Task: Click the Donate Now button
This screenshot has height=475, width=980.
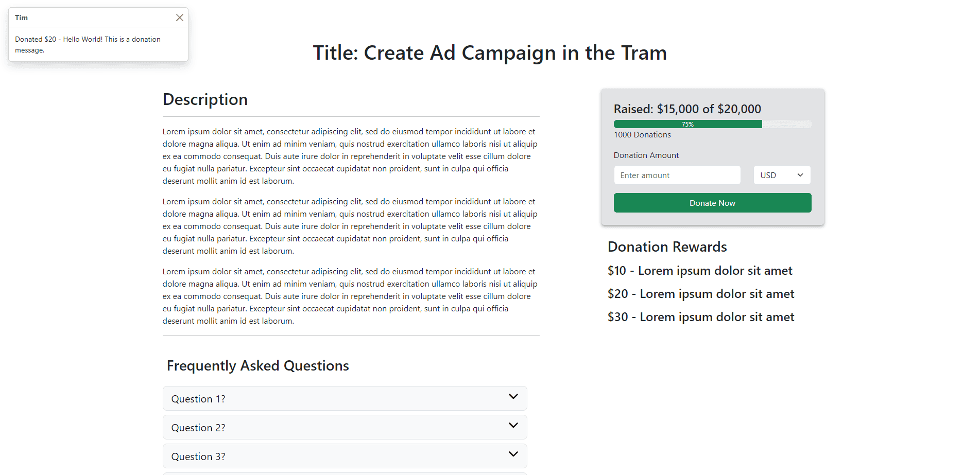Action: [x=712, y=203]
